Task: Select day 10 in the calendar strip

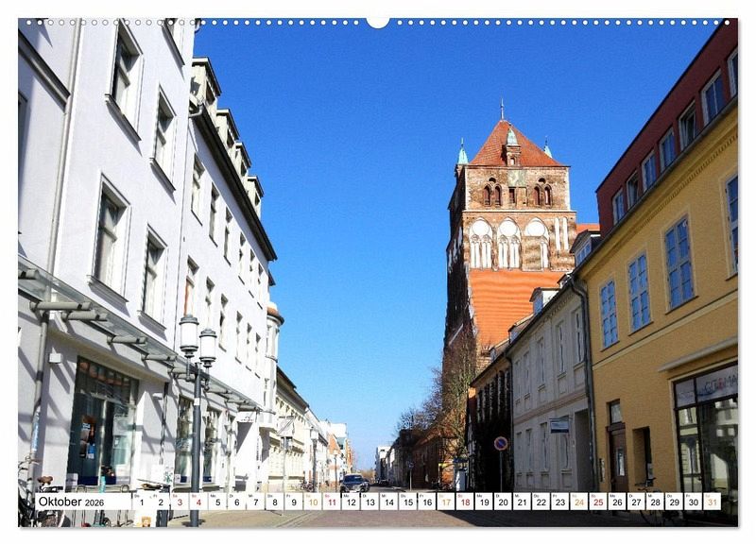Action: tap(313, 502)
